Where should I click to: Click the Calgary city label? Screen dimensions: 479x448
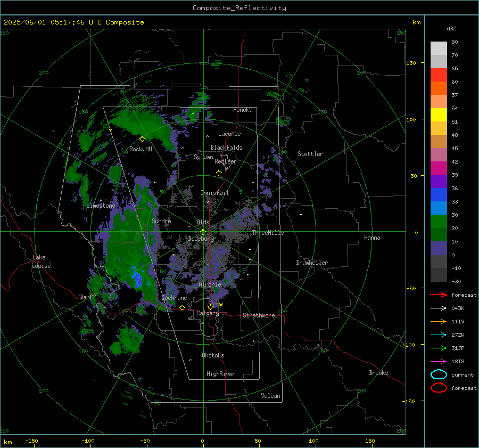tap(208, 313)
